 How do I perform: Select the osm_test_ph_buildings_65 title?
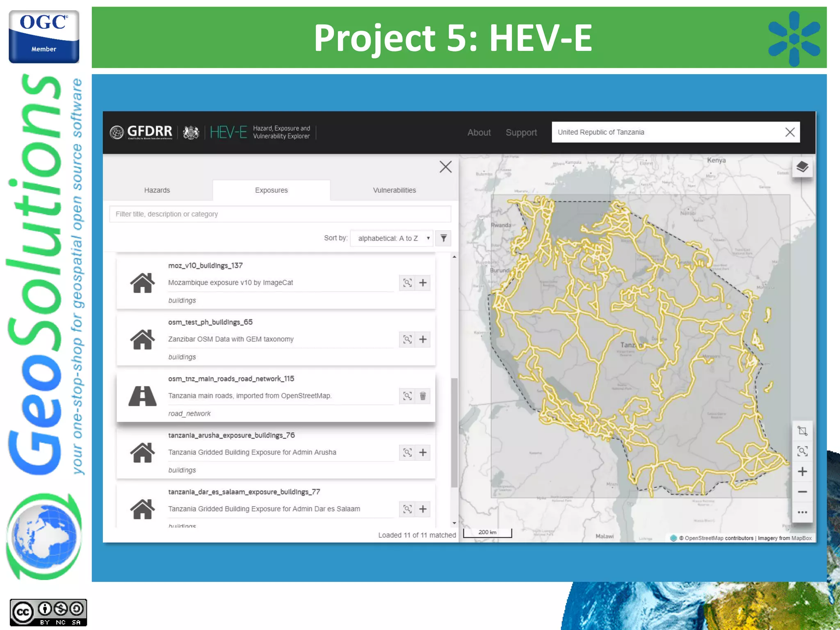(x=210, y=322)
